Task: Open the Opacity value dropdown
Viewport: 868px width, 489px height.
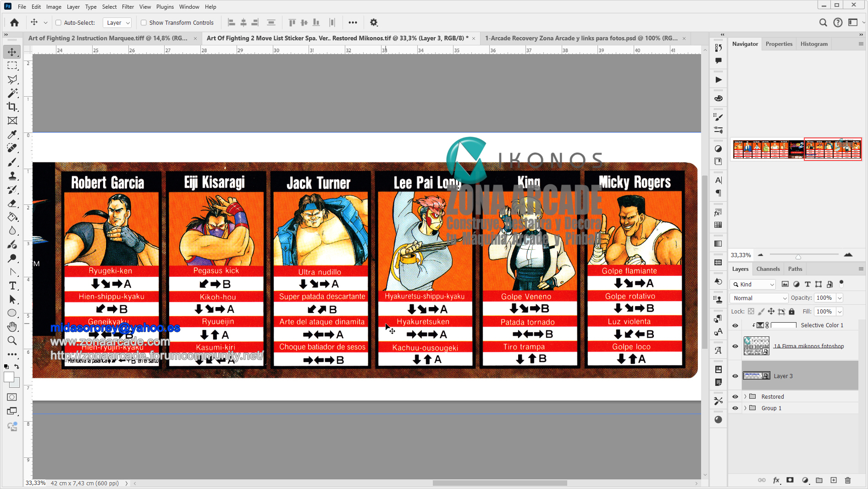Action: pos(840,298)
